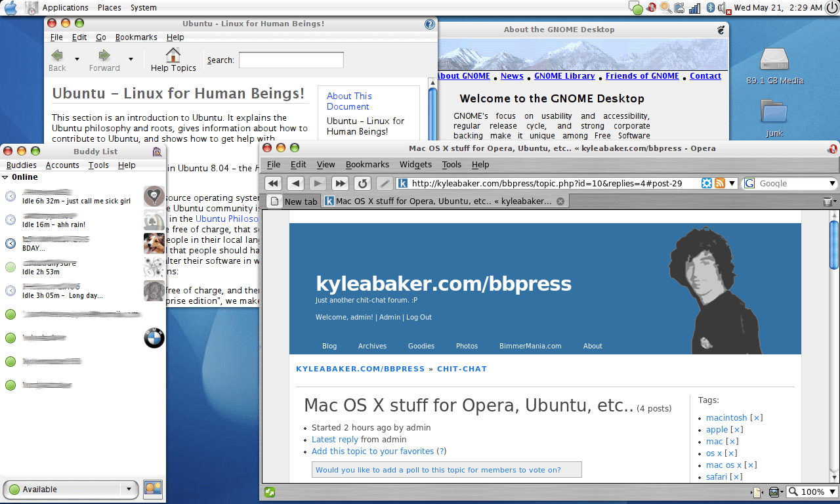The width and height of the screenshot is (840, 504).
Task: Click the Log Out link on bbpress page
Action: click(x=419, y=317)
